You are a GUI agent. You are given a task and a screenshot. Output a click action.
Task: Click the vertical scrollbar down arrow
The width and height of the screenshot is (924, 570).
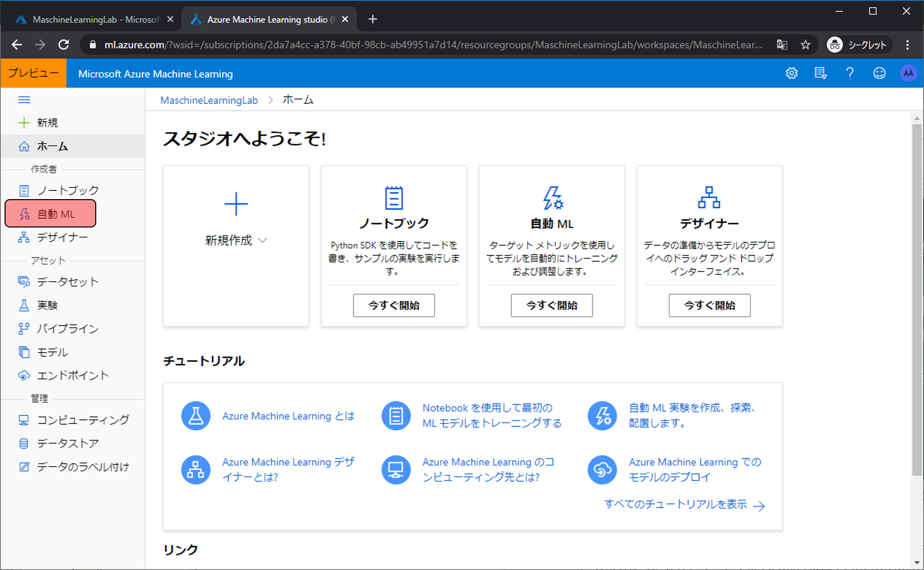coord(916,563)
